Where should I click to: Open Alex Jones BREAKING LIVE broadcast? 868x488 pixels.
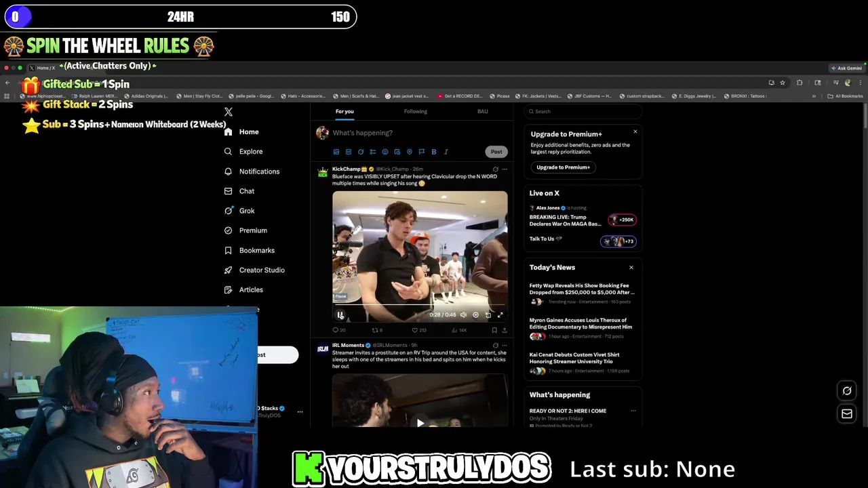[x=582, y=217]
